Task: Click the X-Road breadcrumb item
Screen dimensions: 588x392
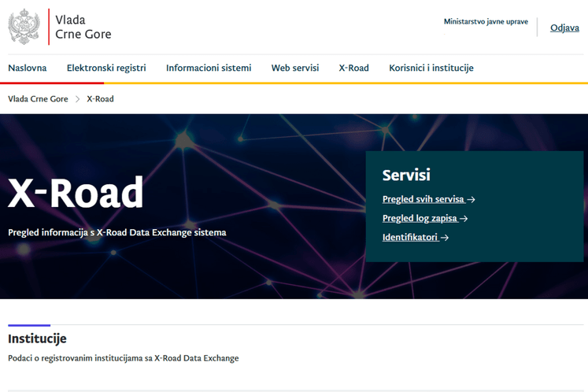Action: point(100,99)
